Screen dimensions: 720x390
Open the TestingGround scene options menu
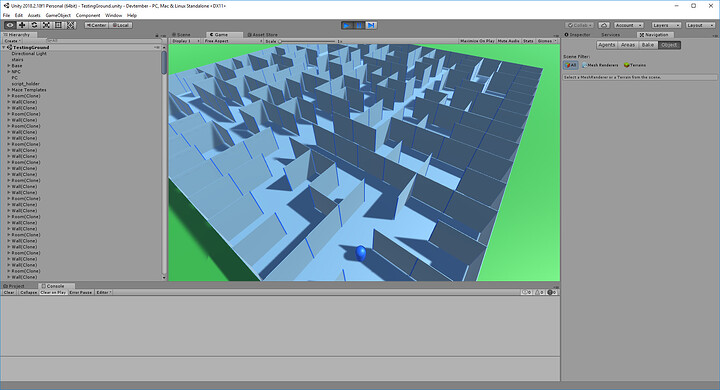(157, 47)
